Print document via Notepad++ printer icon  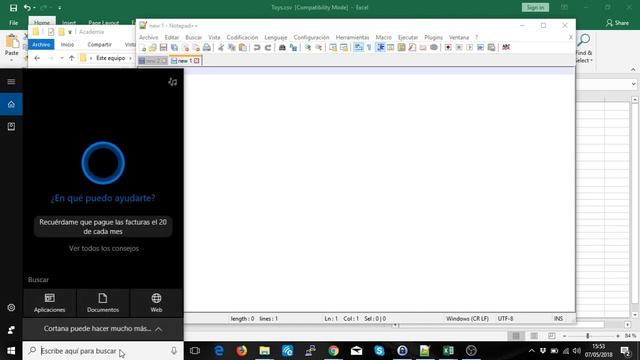point(207,47)
